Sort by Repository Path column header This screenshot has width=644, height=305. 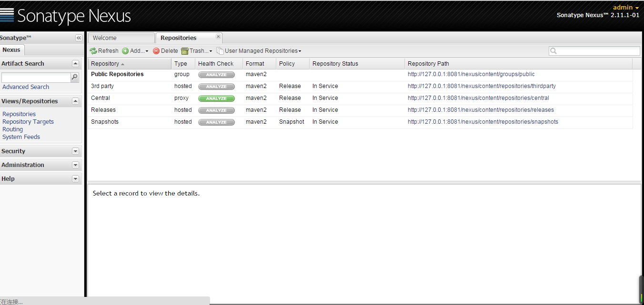[x=519, y=64]
